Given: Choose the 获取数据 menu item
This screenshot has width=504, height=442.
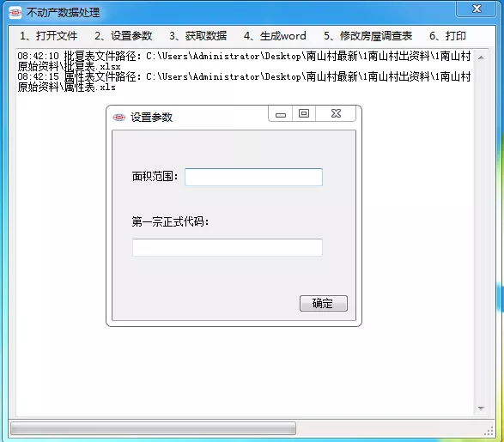Looking at the screenshot, I should point(198,36).
